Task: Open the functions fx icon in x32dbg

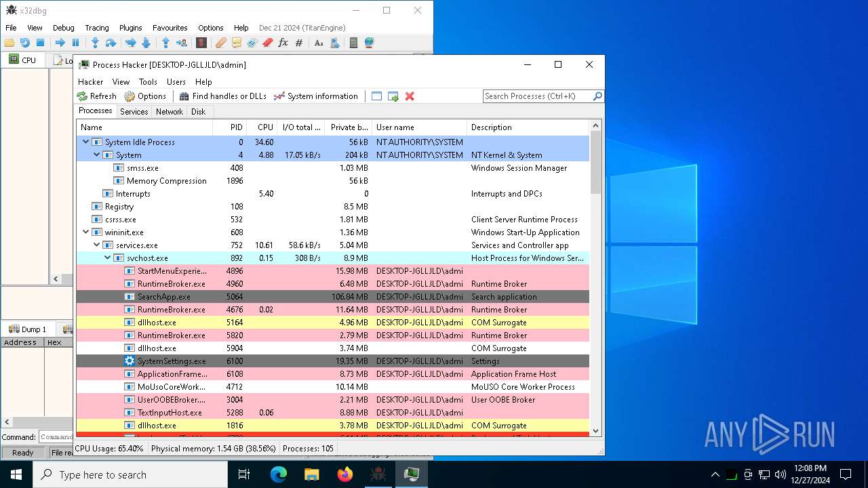Action: point(283,43)
